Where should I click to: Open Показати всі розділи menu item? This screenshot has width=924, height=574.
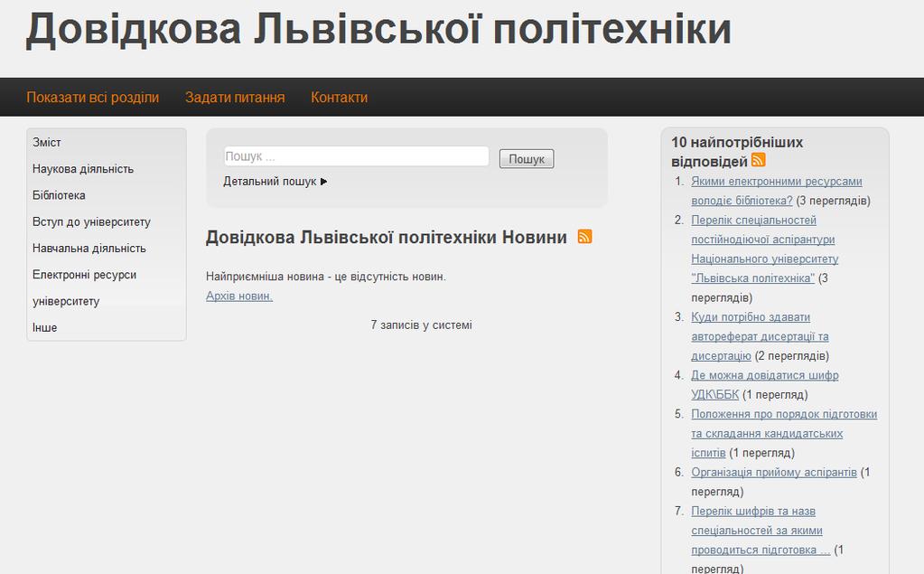(92, 98)
